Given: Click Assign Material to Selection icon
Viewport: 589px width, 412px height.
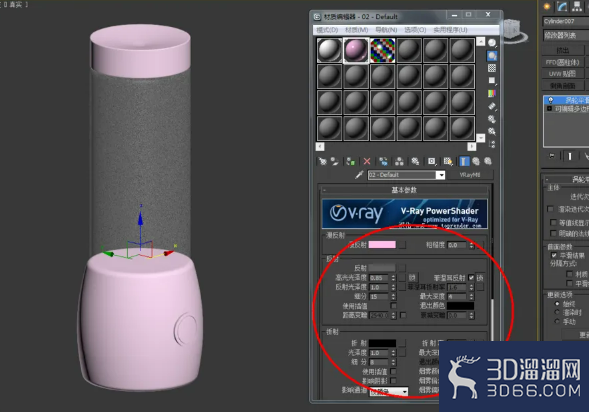Looking at the screenshot, I should point(350,161).
